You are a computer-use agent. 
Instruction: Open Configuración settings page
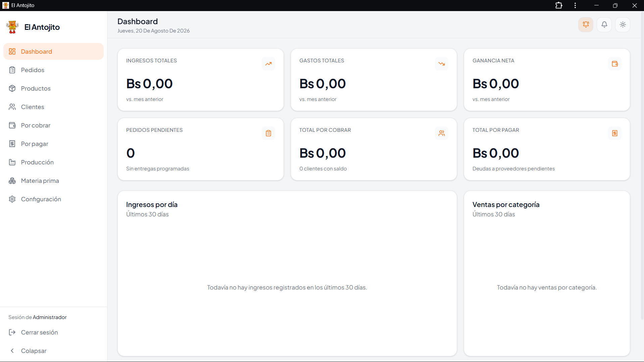(53, 199)
